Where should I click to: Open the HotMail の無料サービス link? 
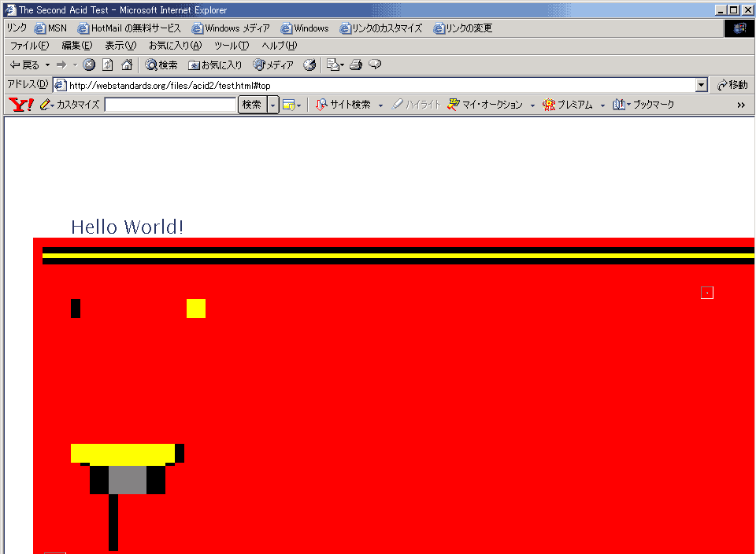129,28
